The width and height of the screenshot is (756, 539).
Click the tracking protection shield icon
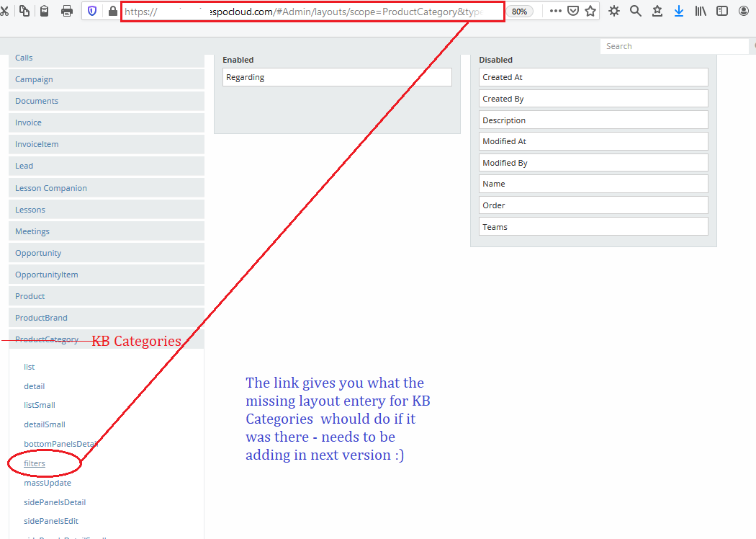[x=92, y=11]
